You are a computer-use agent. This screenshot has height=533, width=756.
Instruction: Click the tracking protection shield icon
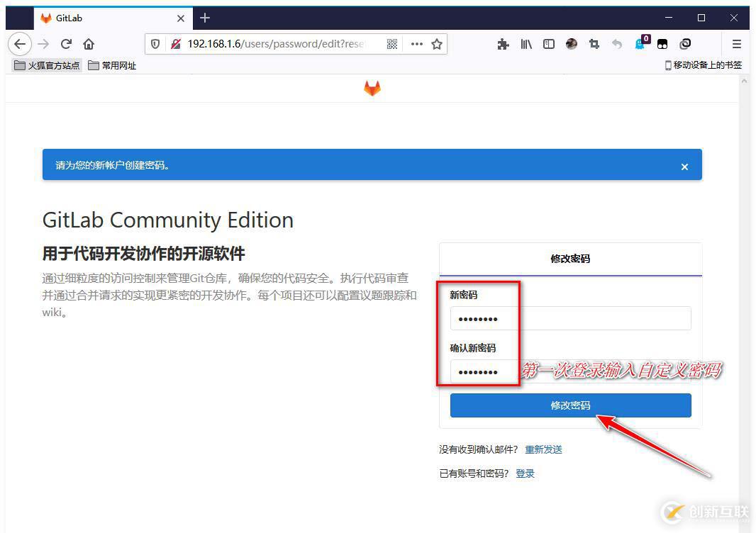pyautogui.click(x=155, y=43)
